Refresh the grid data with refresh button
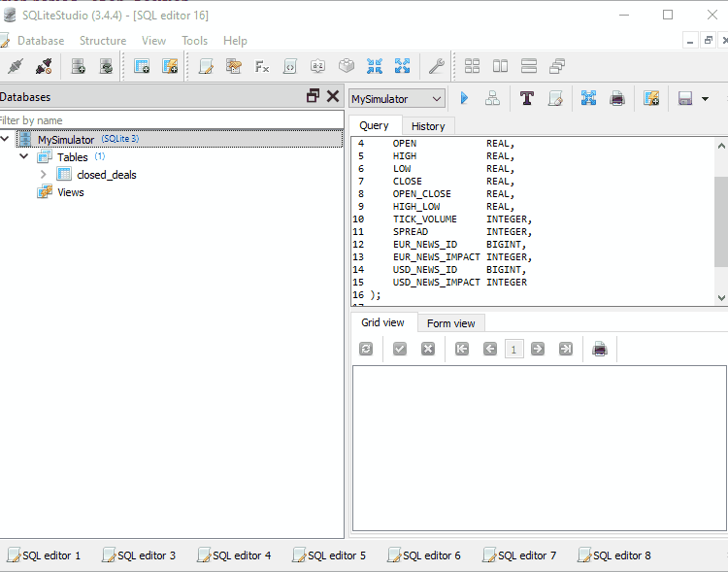Viewport: 728px width, 572px height. coord(366,349)
